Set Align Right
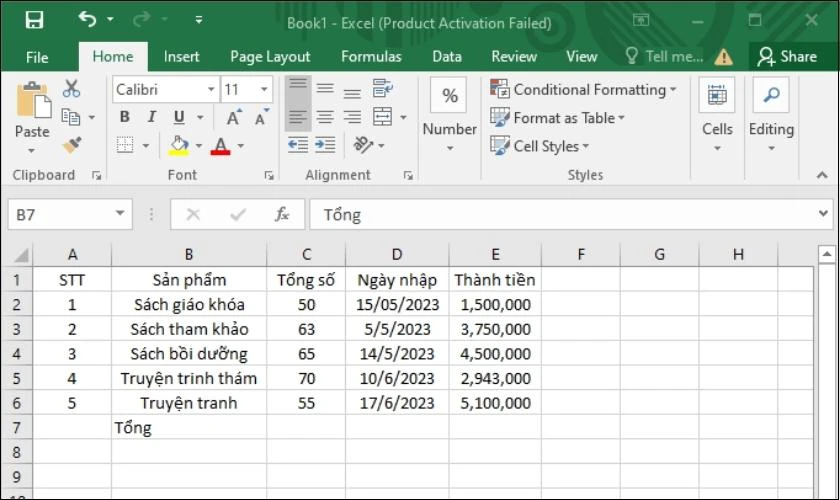 (352, 117)
